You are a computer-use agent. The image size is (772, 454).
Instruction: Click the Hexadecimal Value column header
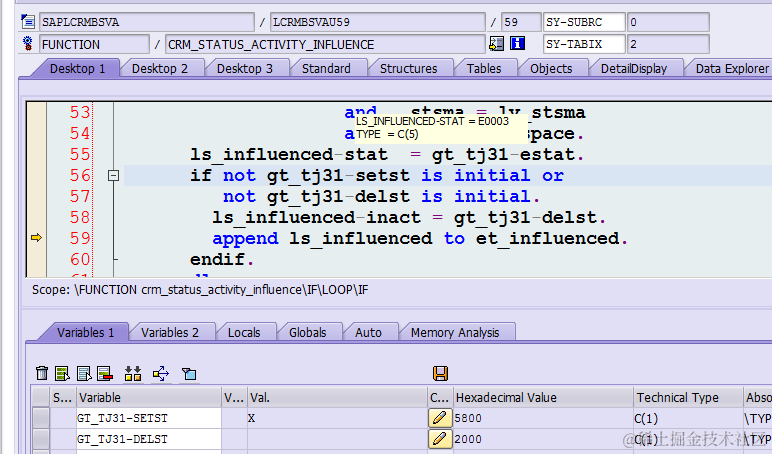pyautogui.click(x=543, y=397)
